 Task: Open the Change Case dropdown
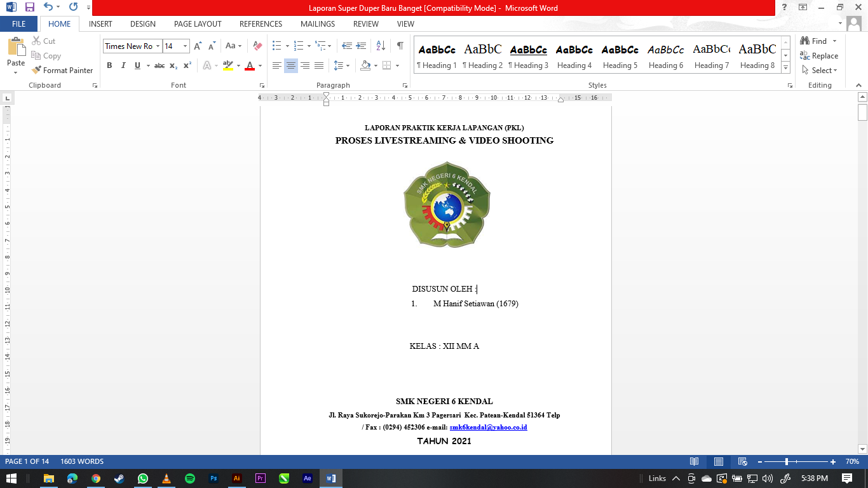pyautogui.click(x=233, y=46)
